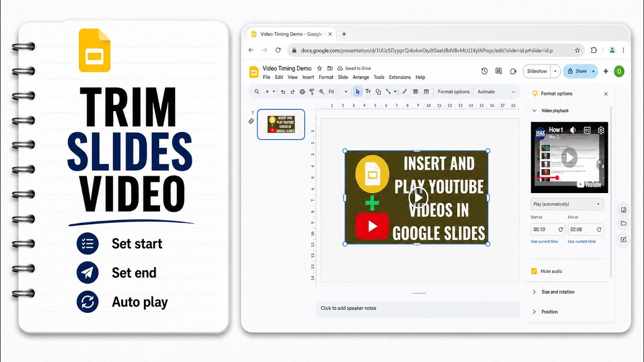Open a new browser tab

(x=344, y=34)
